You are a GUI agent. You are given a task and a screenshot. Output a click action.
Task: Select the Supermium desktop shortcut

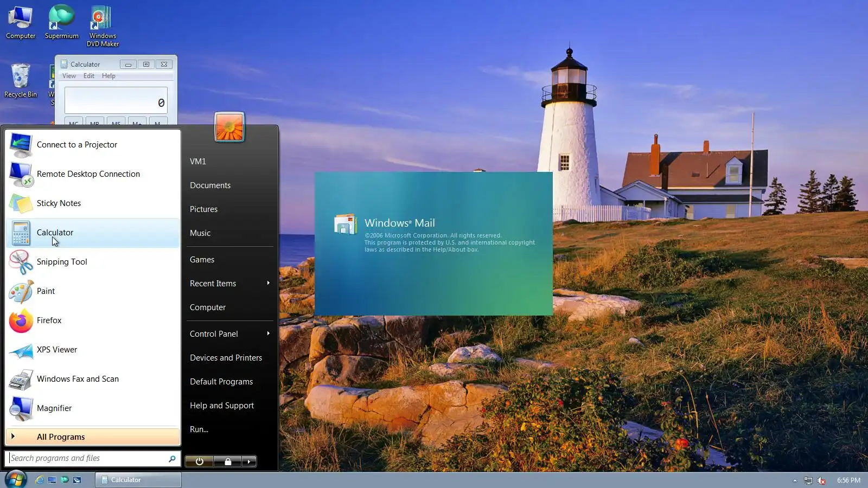click(62, 23)
